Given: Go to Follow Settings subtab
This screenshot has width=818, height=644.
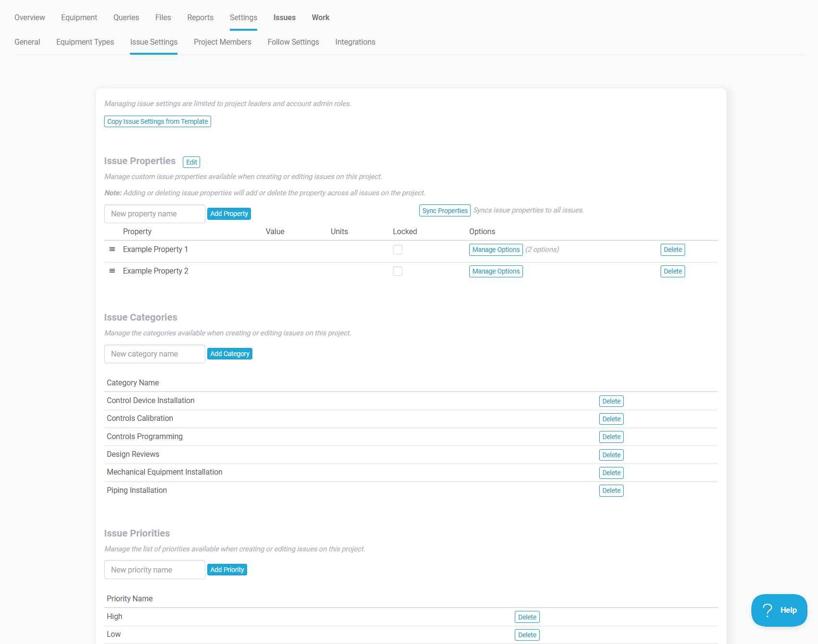Looking at the screenshot, I should [293, 42].
